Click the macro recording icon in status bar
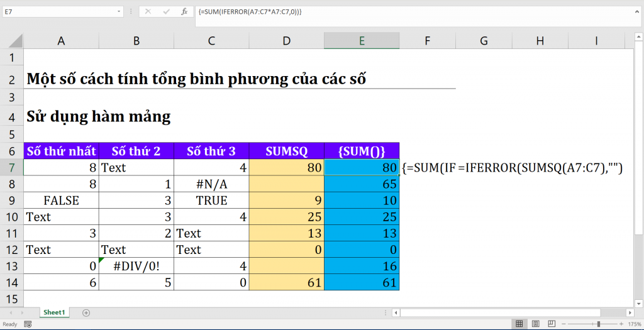Screen dimensions: 644x330 pos(27,324)
